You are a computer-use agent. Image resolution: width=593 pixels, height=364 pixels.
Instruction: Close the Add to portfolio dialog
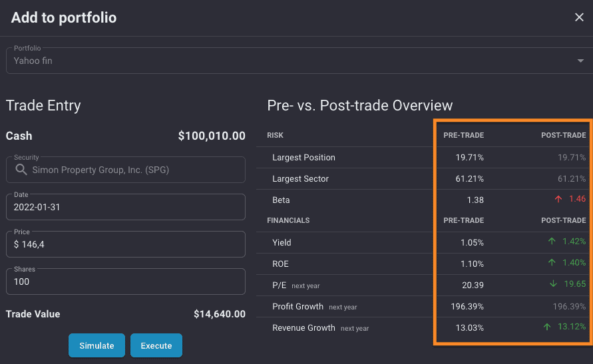coord(579,17)
